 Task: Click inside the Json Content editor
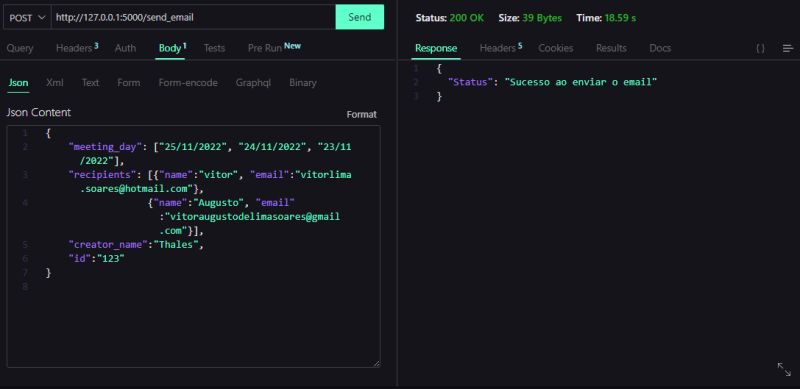(193, 246)
